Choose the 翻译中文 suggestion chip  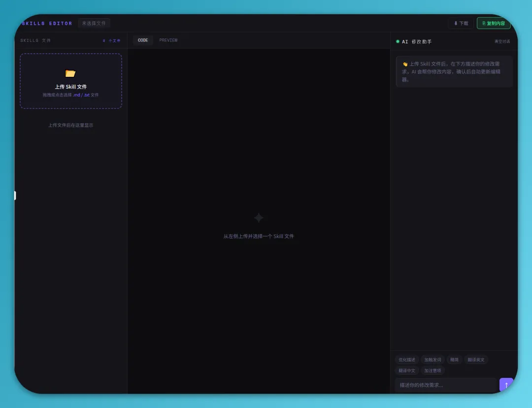coord(407,371)
